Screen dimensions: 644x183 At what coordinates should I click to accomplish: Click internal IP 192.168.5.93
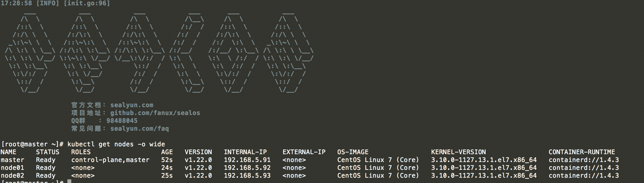(247, 176)
